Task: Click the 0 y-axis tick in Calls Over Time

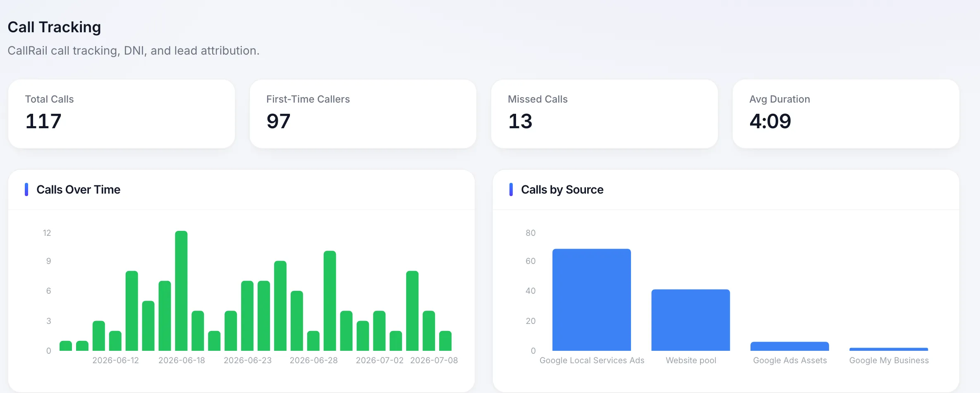Action: click(49, 351)
